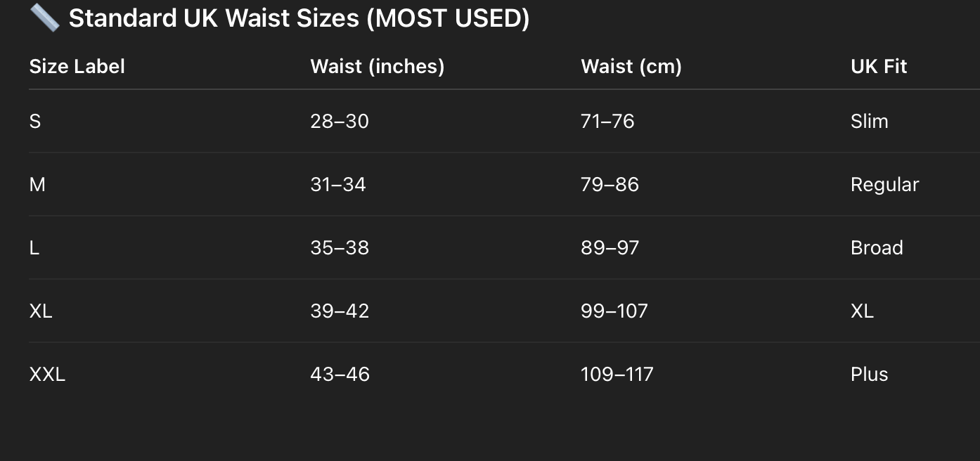The width and height of the screenshot is (980, 461).
Task: Click the L size label cell
Action: [34, 248]
